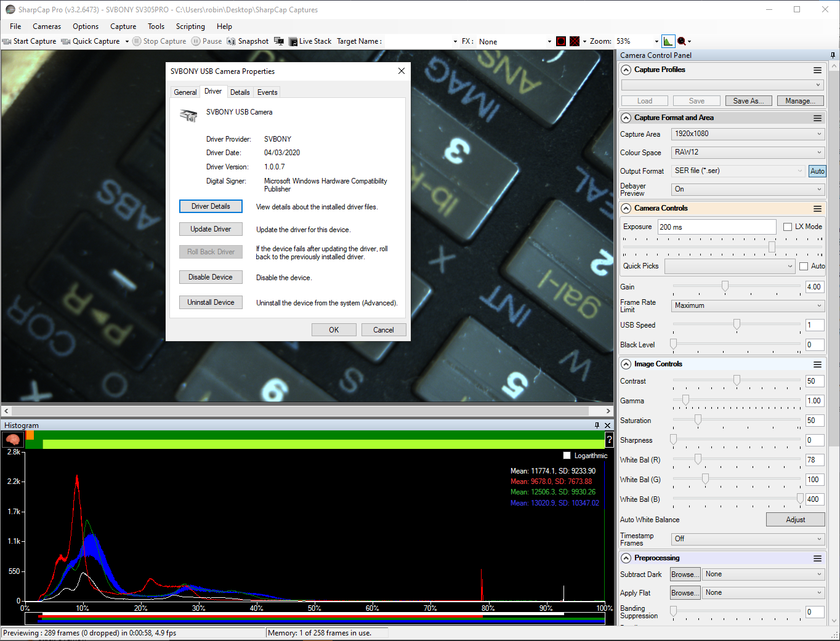
Task: Collapse the Preprocessing section
Action: [626, 558]
